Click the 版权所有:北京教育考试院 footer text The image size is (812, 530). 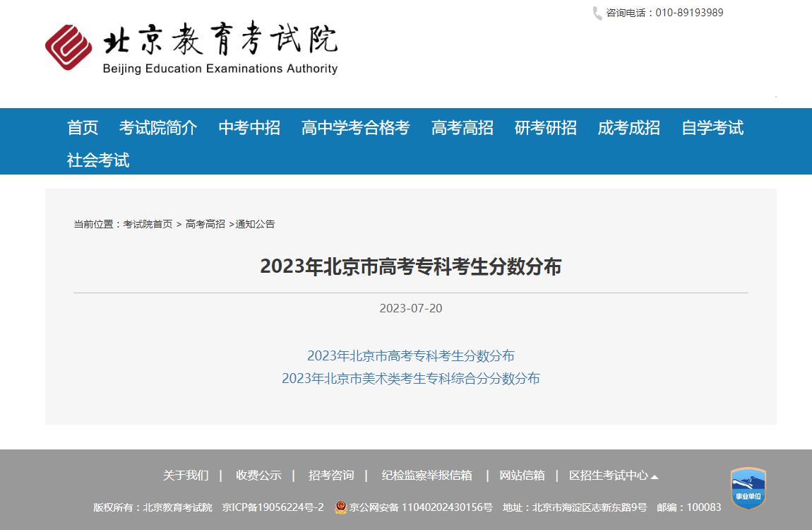pos(153,507)
